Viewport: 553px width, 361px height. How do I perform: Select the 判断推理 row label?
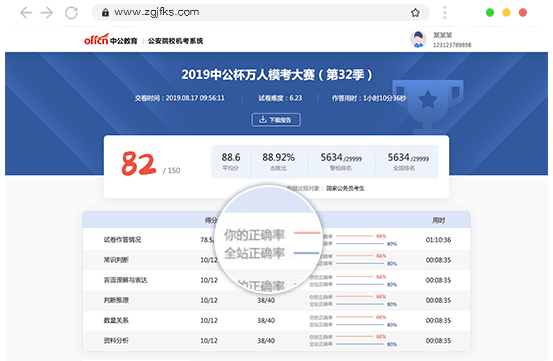point(116,300)
